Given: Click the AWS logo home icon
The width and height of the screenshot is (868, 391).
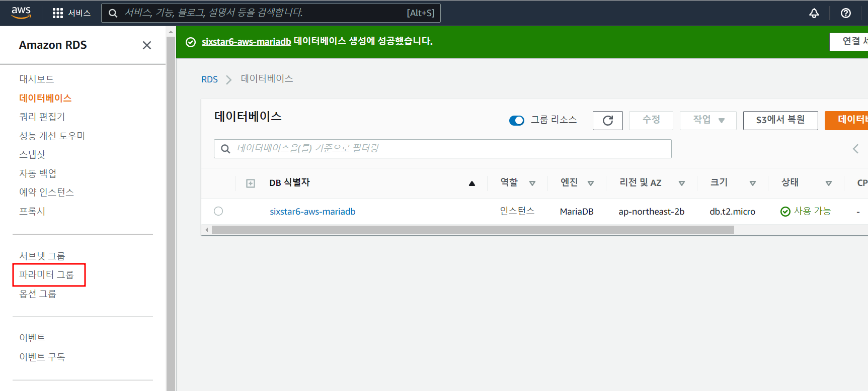Looking at the screenshot, I should click(21, 13).
